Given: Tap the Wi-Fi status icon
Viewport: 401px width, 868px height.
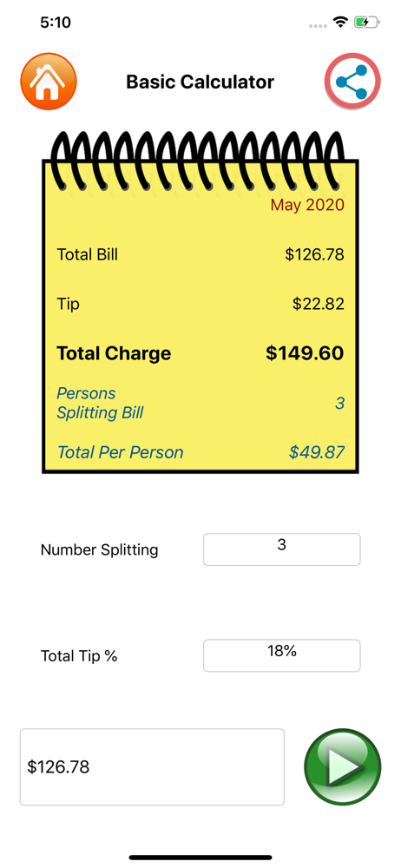Looking at the screenshot, I should 339,23.
